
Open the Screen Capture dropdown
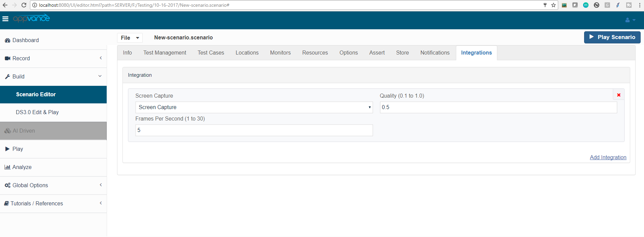[254, 107]
